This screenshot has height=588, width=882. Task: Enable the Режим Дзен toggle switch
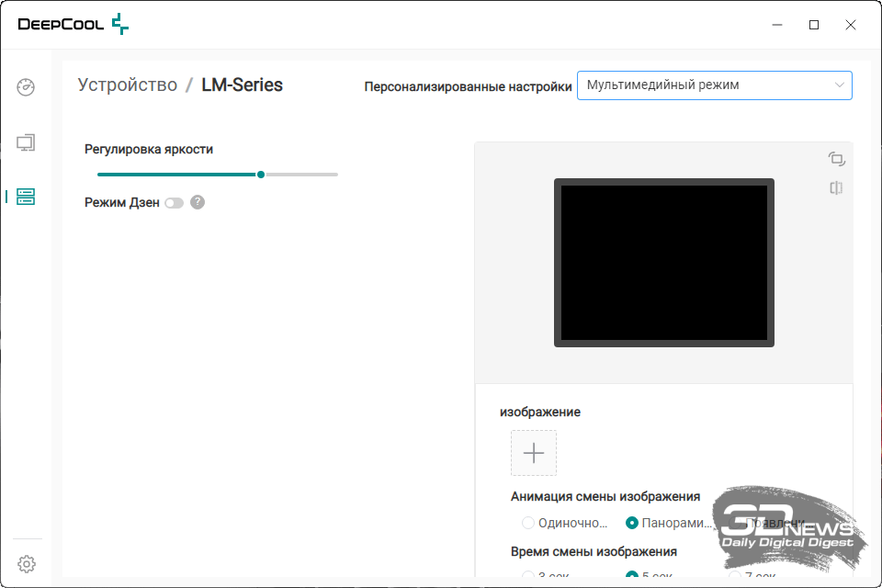pyautogui.click(x=174, y=203)
